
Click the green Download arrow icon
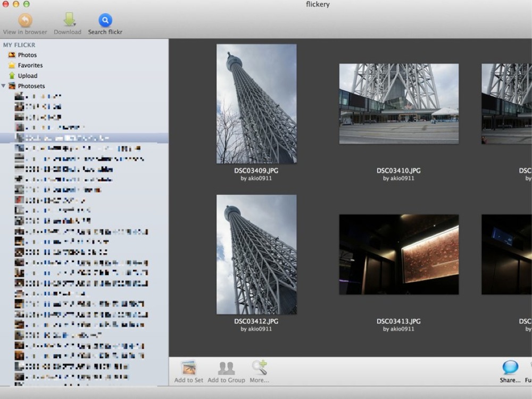point(69,20)
